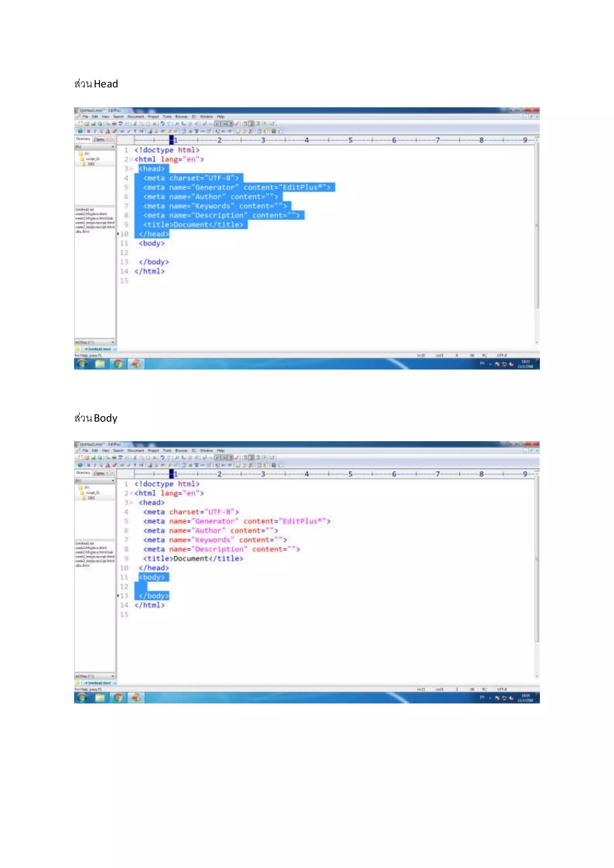Click the browser globe icon in the Body screenshot's toolbar
614x868 pixels.
[x=80, y=465]
